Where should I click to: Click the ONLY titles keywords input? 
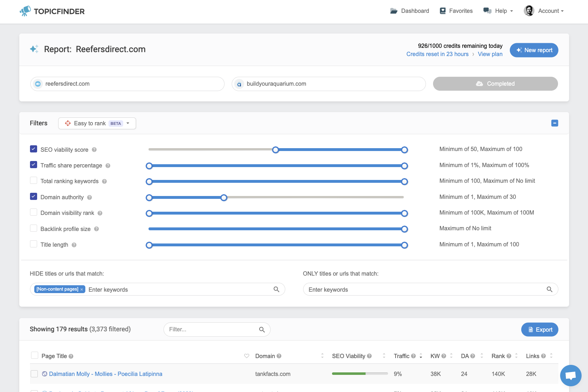431,289
